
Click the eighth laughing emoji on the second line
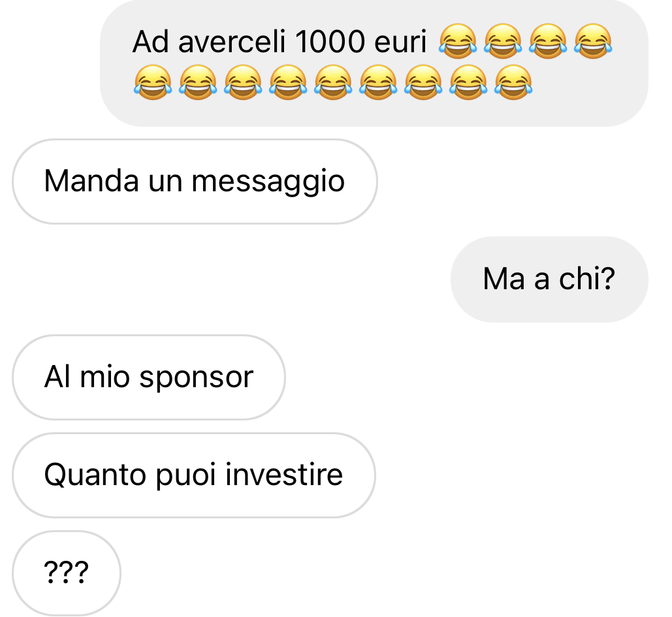(x=468, y=82)
